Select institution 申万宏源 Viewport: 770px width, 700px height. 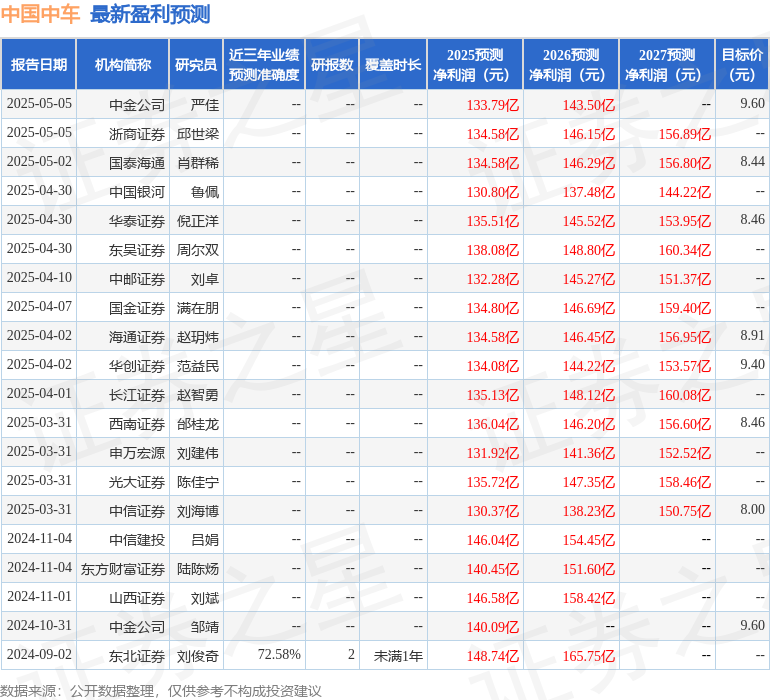(x=137, y=453)
